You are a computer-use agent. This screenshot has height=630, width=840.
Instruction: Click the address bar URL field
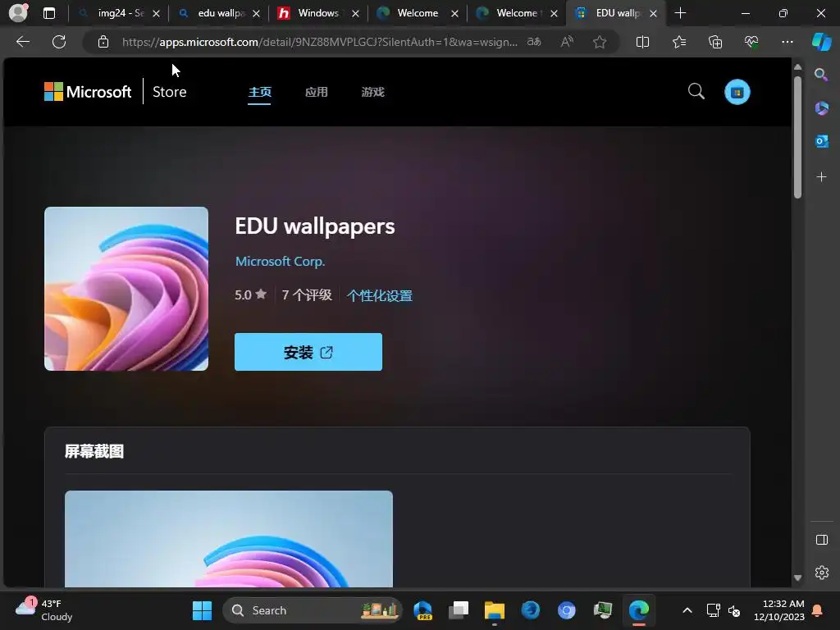point(319,42)
